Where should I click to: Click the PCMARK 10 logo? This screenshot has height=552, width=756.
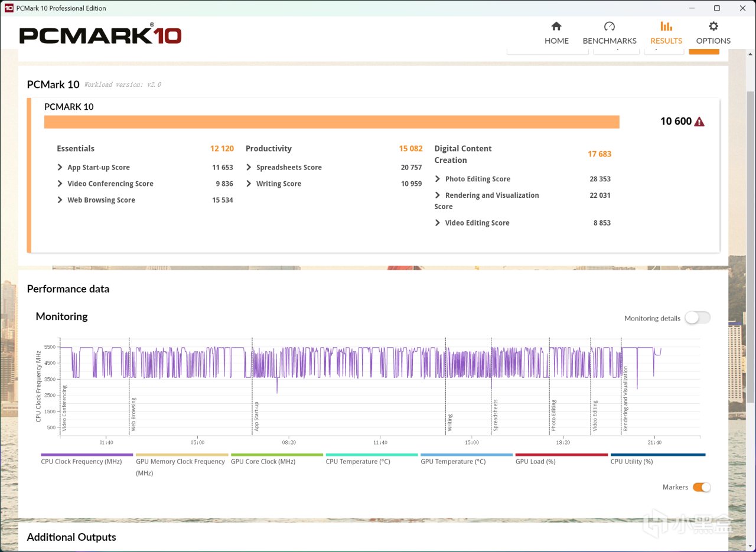tap(100, 34)
